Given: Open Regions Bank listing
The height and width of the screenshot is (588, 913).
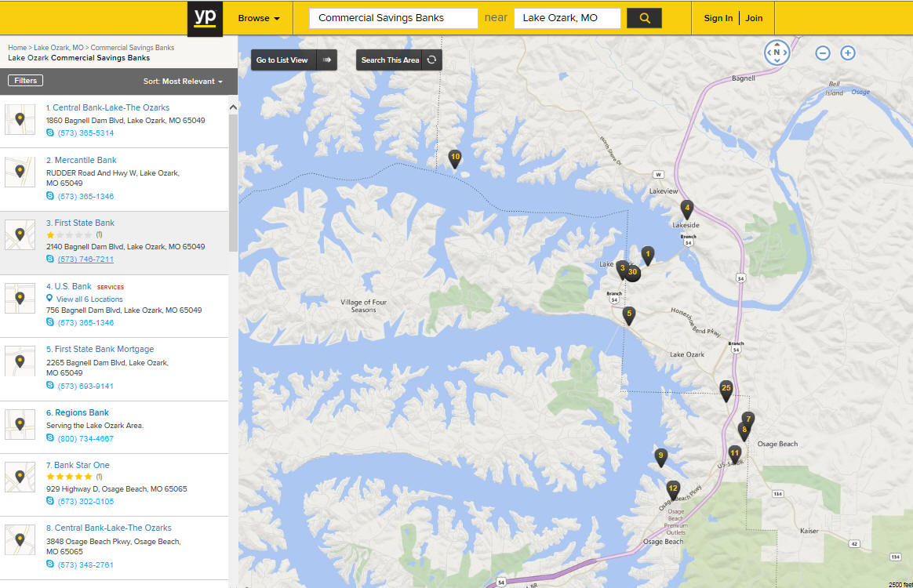Looking at the screenshot, I should tap(78, 412).
